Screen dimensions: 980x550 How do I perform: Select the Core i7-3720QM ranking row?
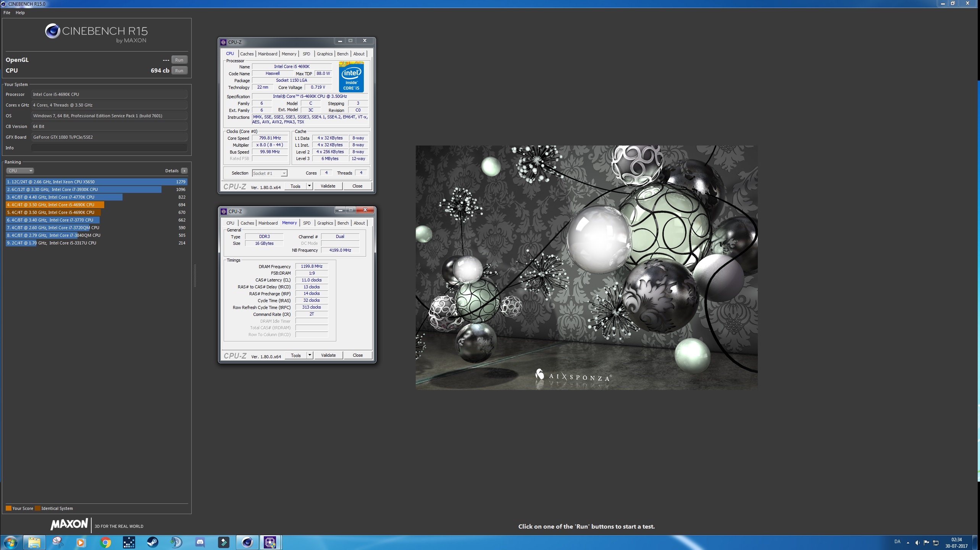(x=96, y=228)
